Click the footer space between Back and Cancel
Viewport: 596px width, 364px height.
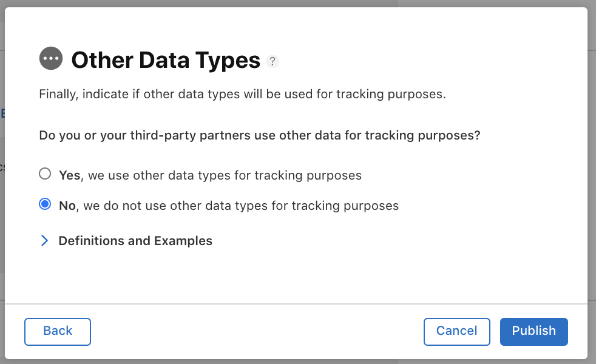tap(257, 332)
